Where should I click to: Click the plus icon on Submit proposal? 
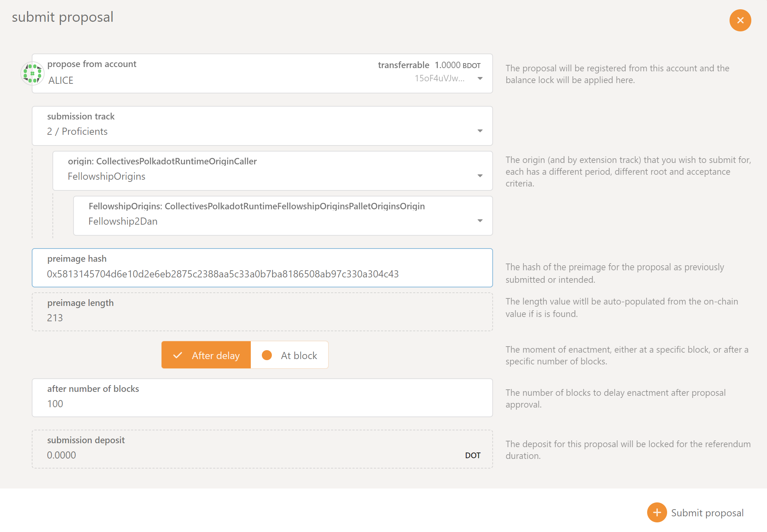tap(657, 512)
